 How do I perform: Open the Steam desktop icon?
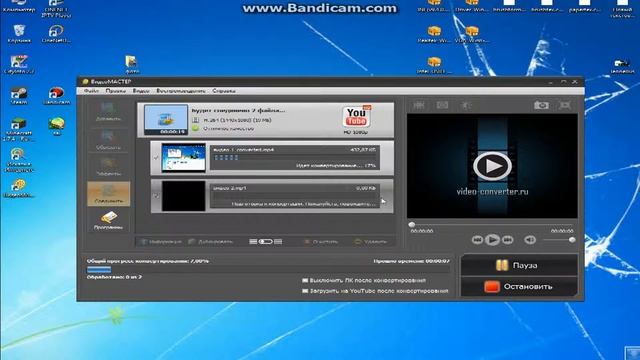(x=19, y=96)
